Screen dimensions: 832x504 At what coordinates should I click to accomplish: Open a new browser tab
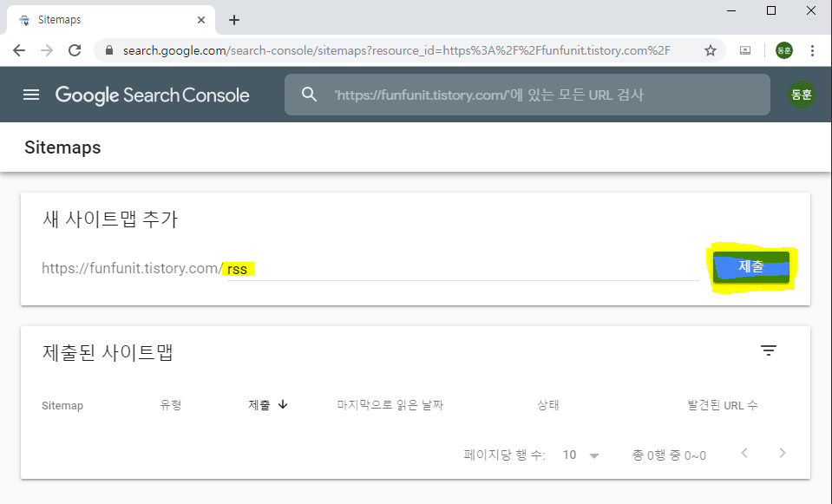tap(234, 20)
